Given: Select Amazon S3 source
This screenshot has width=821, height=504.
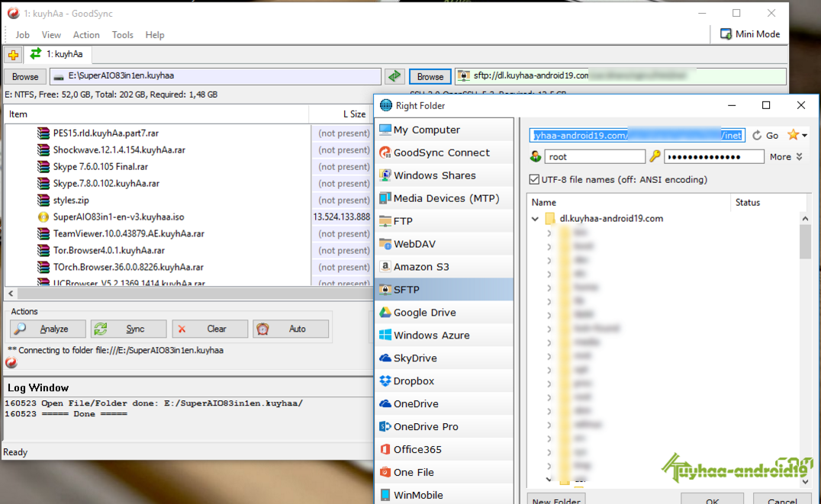Looking at the screenshot, I should (x=445, y=266).
